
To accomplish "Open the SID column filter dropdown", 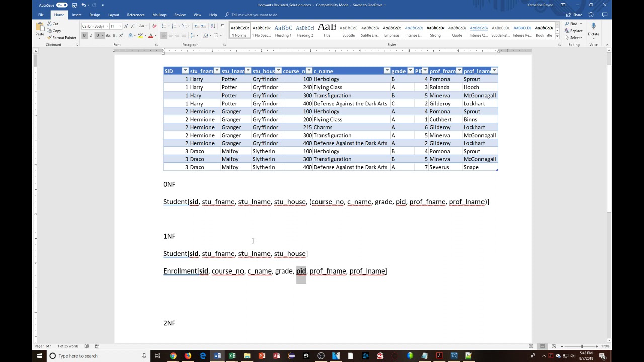I will click(185, 71).
